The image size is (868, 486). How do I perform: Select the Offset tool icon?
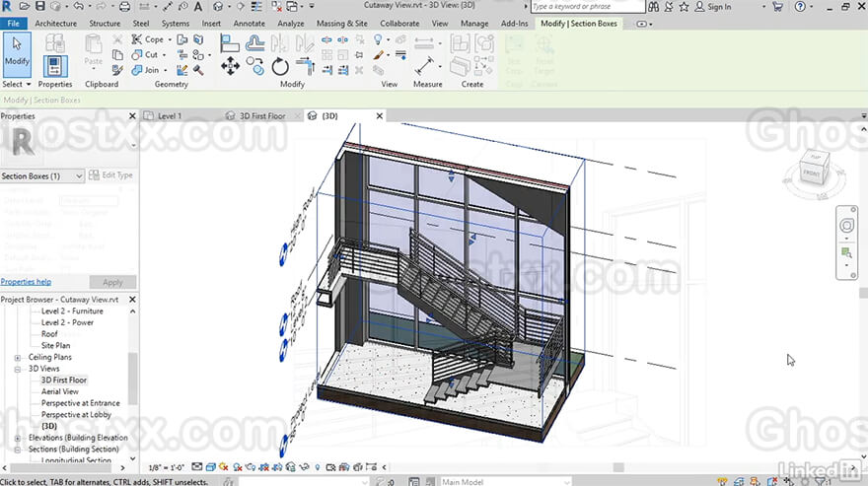pyautogui.click(x=254, y=42)
